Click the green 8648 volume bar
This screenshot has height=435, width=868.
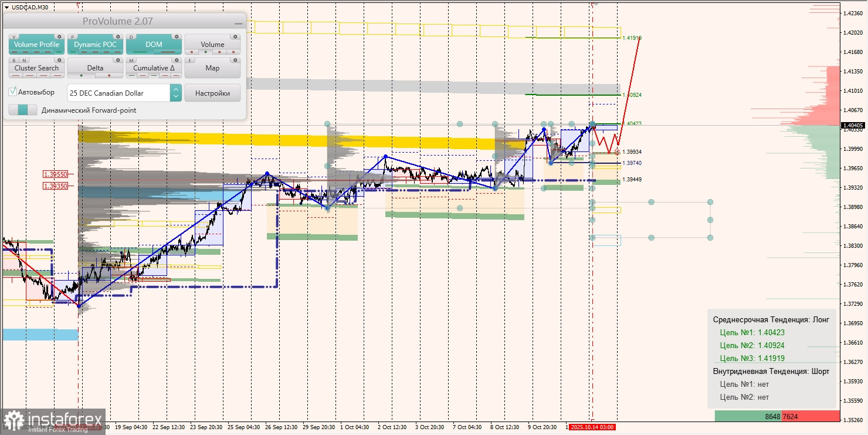coord(748,416)
